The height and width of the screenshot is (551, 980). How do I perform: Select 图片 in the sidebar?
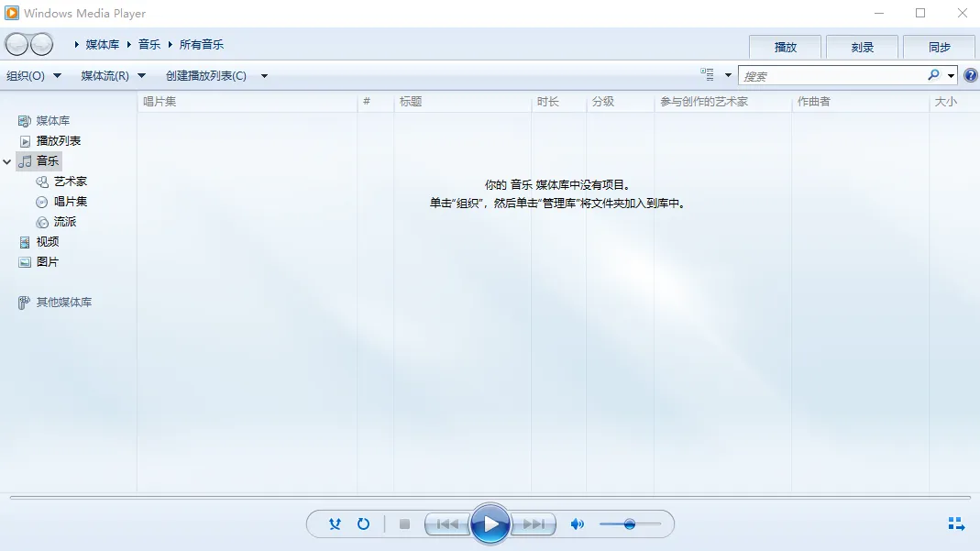tap(49, 261)
